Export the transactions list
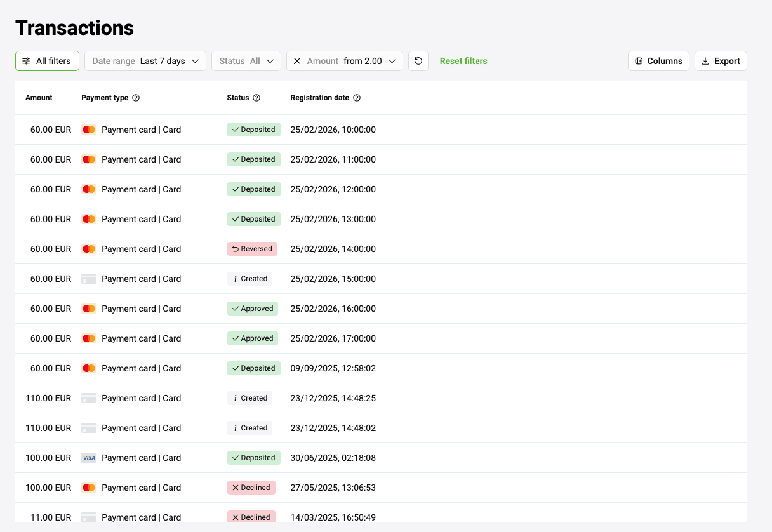This screenshot has width=772, height=532. (721, 61)
